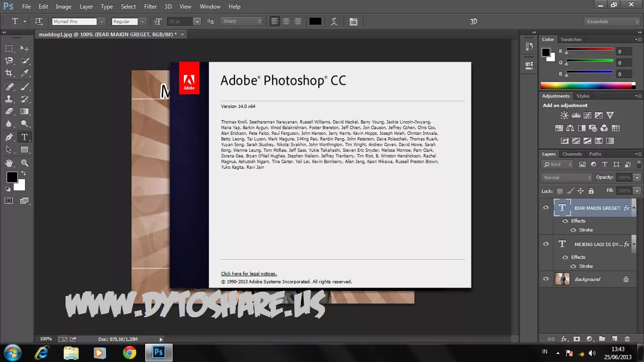Delete layer with the trash icon
644x362 pixels.
(627, 338)
